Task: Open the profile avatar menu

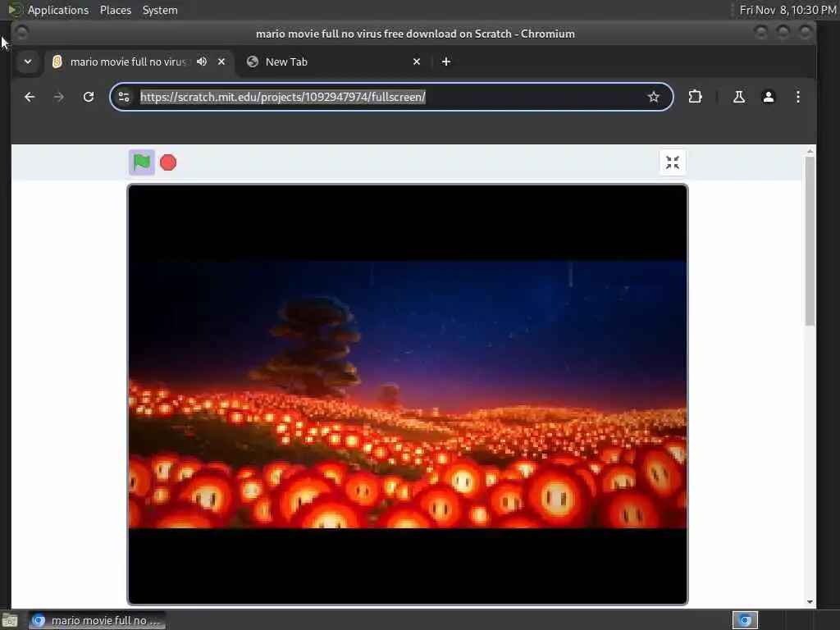Action: (x=768, y=97)
